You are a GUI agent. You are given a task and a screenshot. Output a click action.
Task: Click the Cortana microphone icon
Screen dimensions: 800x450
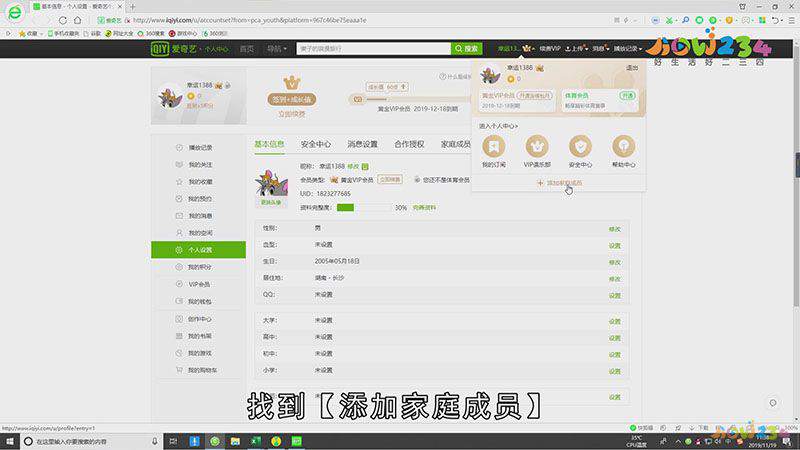155,441
